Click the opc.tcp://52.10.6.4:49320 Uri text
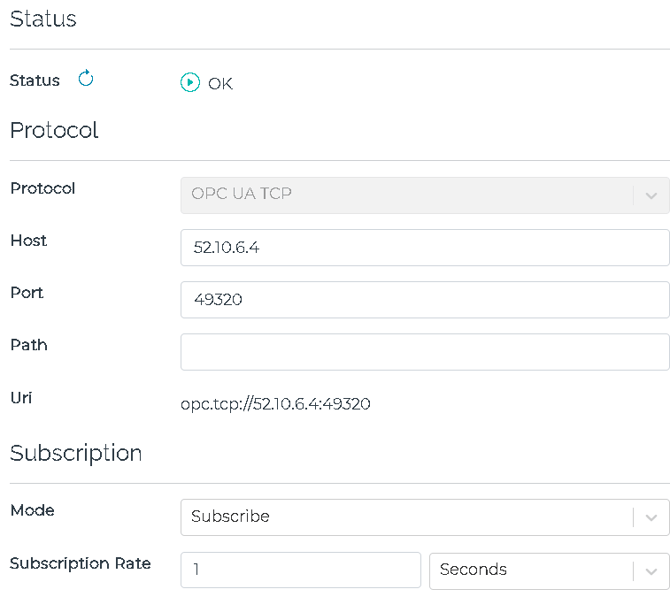 coord(275,404)
